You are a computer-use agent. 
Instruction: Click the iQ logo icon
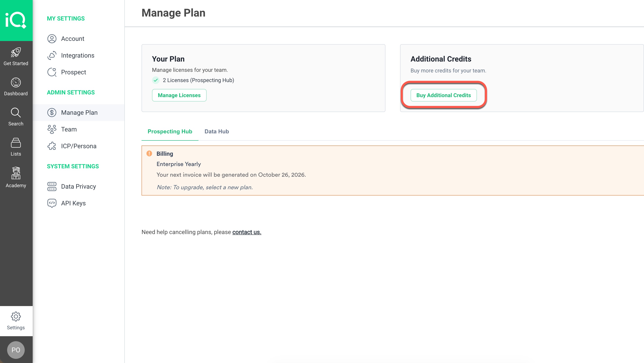click(x=16, y=20)
